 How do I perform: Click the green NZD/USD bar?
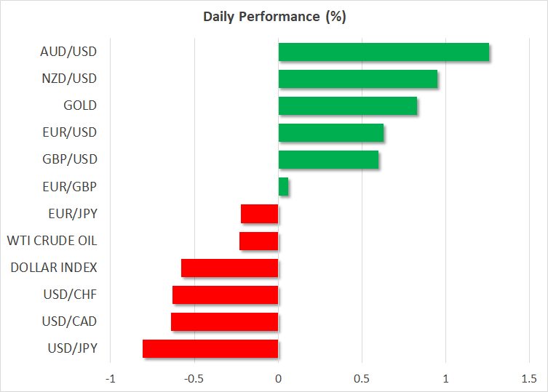click(x=358, y=79)
